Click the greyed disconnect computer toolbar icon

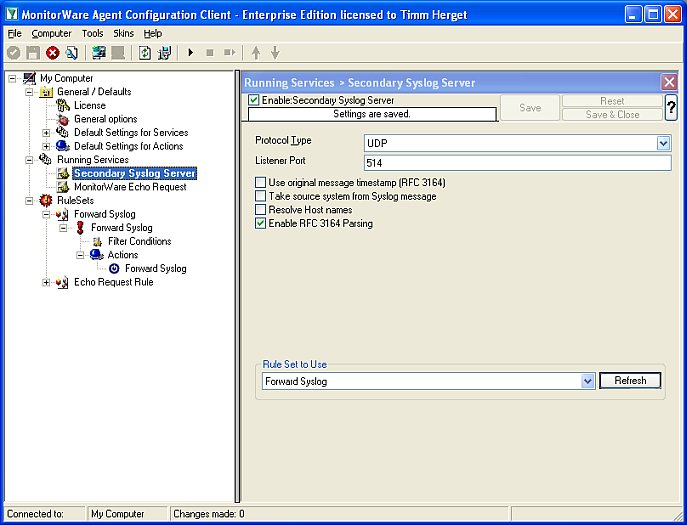point(117,53)
